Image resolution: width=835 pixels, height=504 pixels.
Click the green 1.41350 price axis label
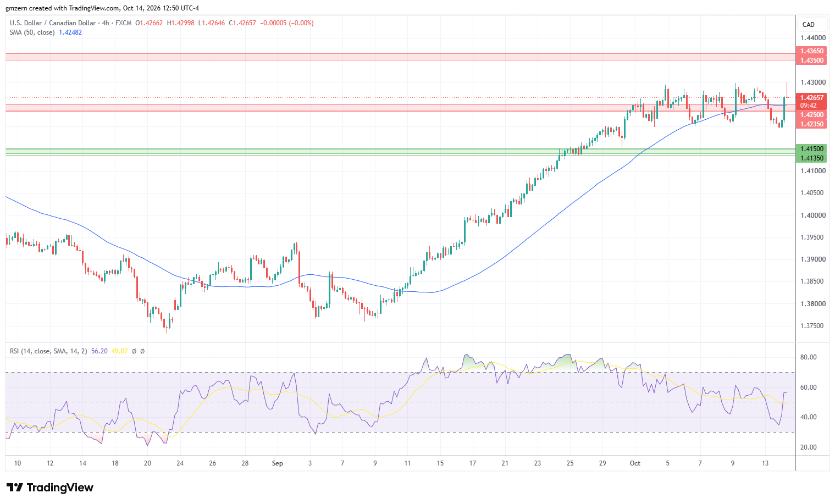click(x=811, y=158)
